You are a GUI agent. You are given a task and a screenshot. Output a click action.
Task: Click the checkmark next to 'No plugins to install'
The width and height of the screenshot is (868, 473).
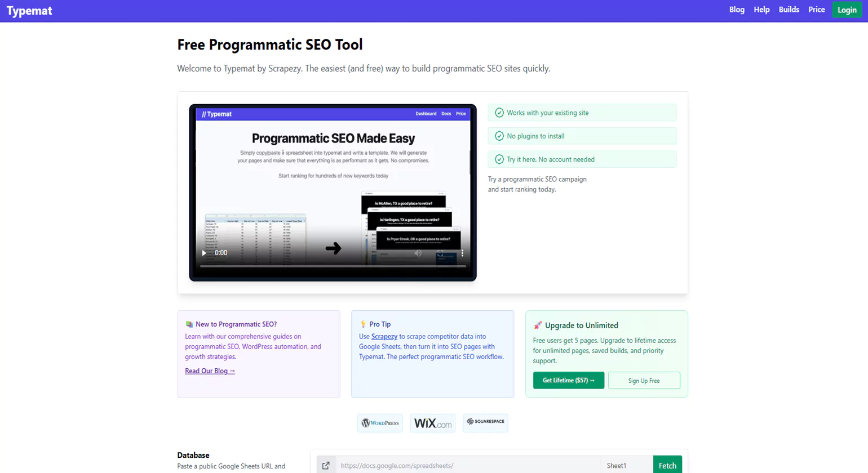[x=499, y=136]
